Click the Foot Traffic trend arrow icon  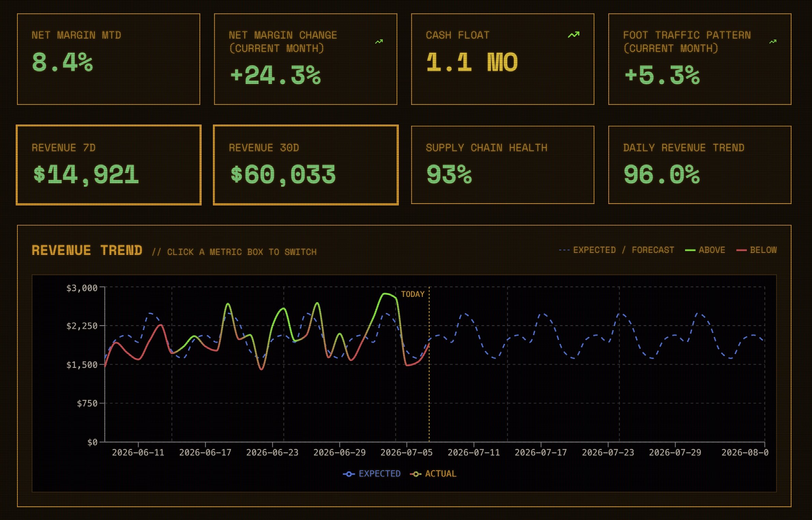click(x=773, y=42)
